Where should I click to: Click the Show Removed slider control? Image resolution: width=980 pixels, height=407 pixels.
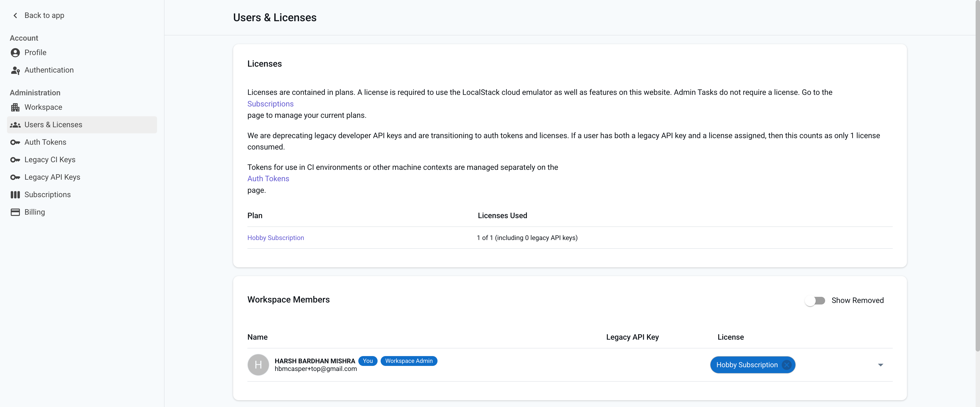pyautogui.click(x=815, y=300)
